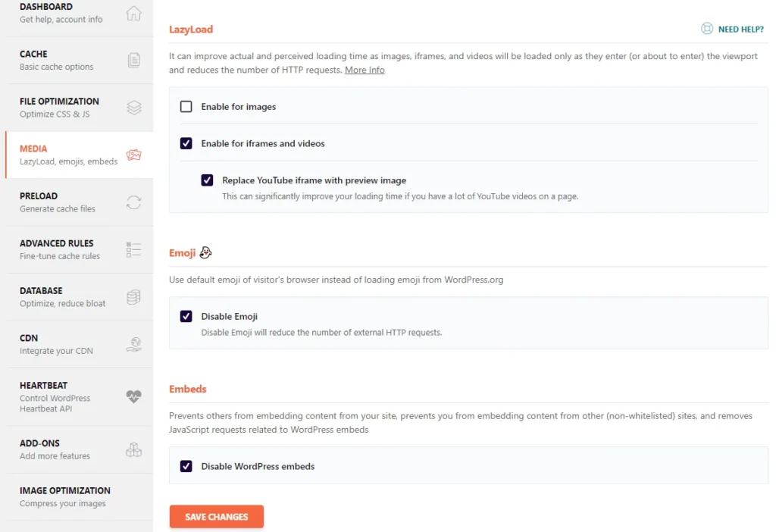Uncheck the Disable Emoji option

tap(186, 316)
